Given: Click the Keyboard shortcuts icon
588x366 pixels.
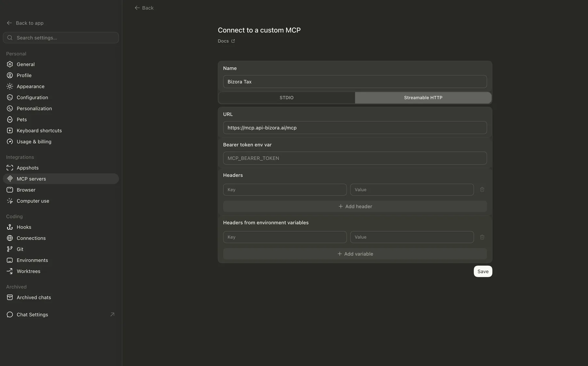Looking at the screenshot, I should pyautogui.click(x=10, y=130).
